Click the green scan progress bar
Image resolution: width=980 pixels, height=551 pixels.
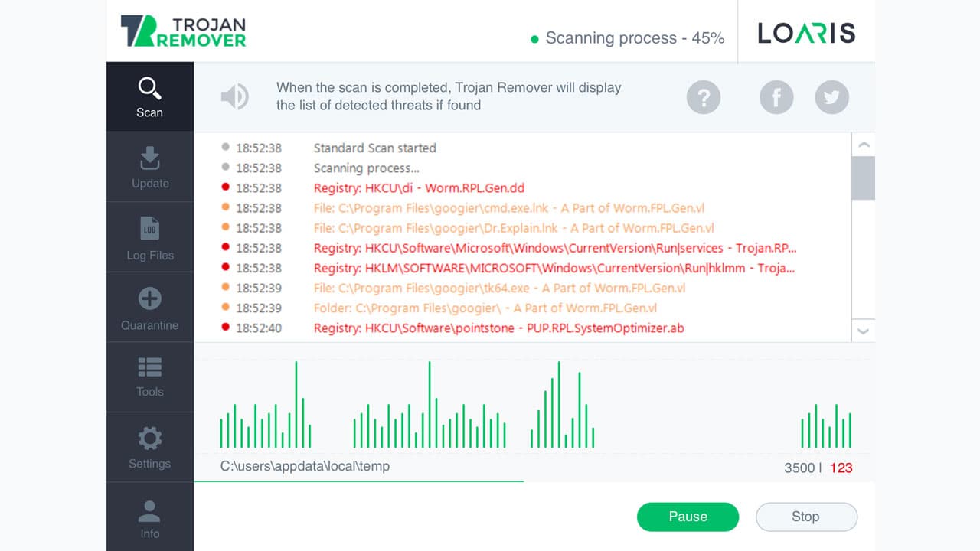360,481
